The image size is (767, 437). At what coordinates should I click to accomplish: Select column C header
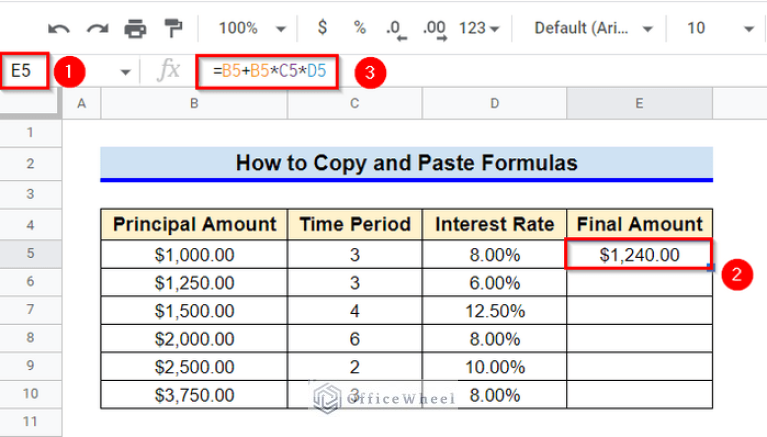click(355, 104)
